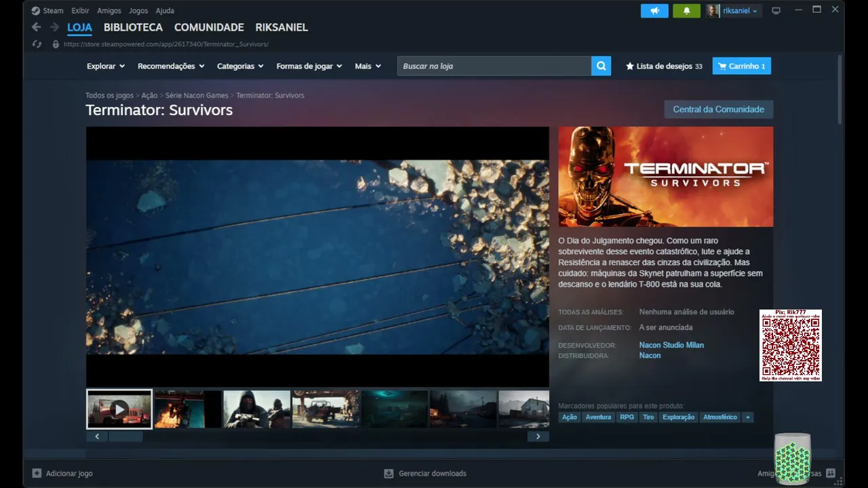Switch to Big Picture mode icon
The height and width of the screenshot is (488, 868).
[776, 11]
